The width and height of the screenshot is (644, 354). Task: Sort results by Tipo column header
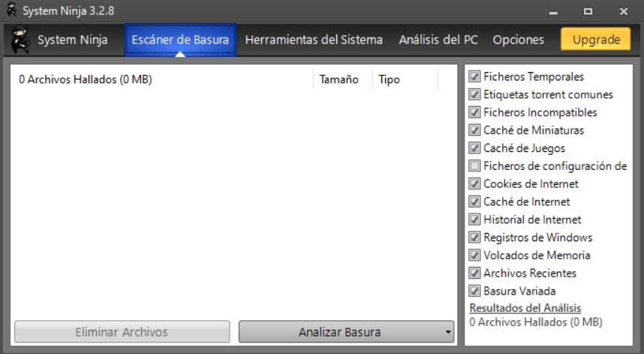tap(389, 80)
